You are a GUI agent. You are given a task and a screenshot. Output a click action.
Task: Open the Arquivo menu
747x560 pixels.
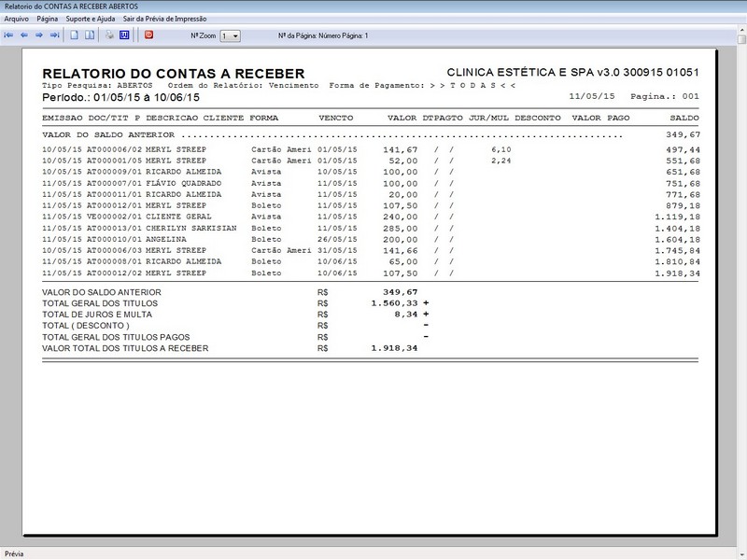click(16, 19)
